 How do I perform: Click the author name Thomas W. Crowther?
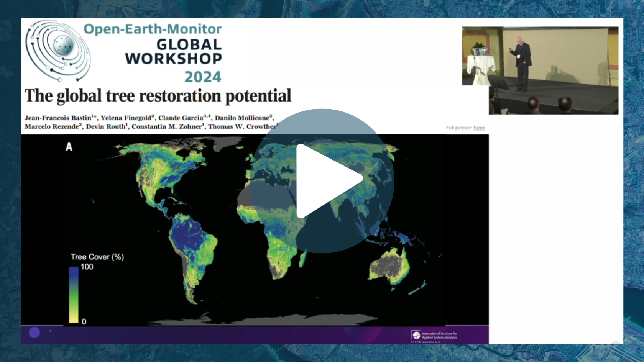[x=242, y=127]
